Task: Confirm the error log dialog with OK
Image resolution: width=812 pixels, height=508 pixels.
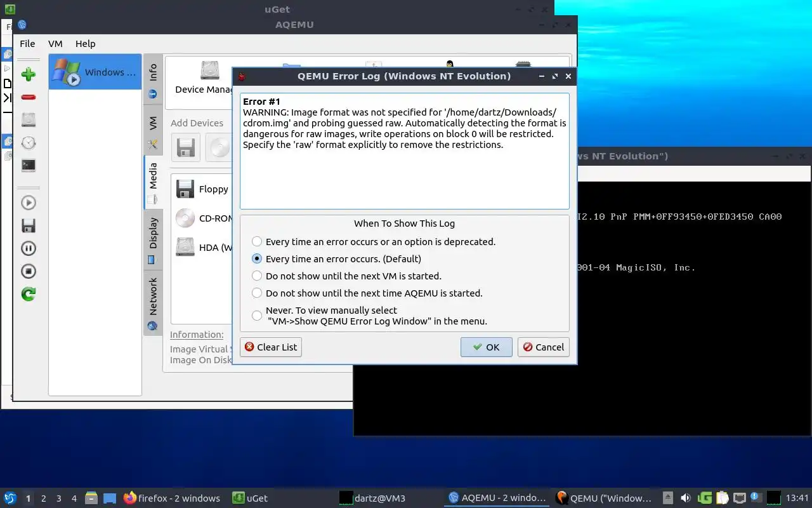Action: click(486, 347)
